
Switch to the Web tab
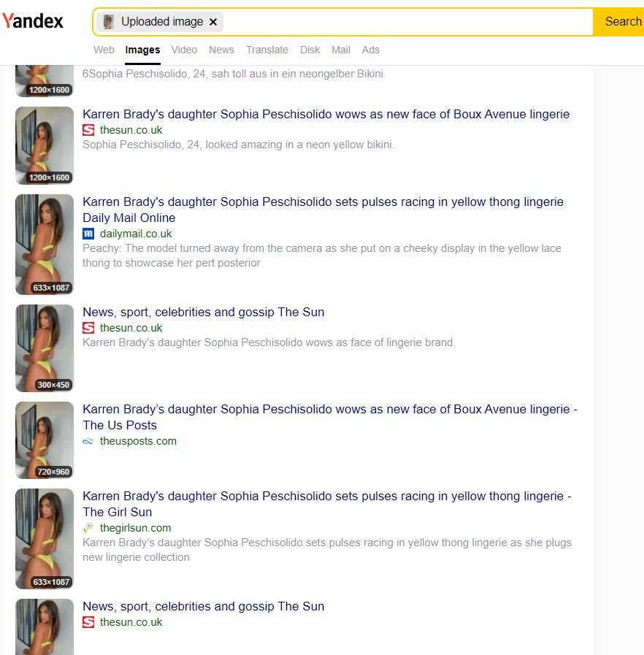click(104, 50)
